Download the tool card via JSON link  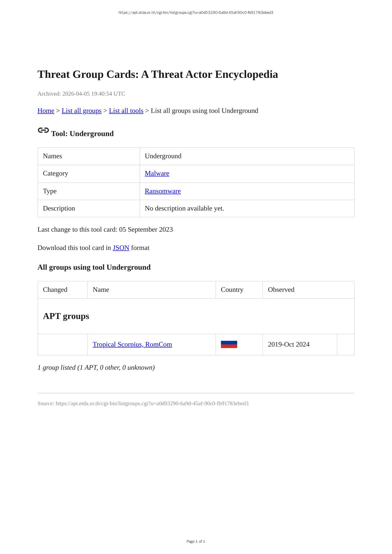point(121,248)
